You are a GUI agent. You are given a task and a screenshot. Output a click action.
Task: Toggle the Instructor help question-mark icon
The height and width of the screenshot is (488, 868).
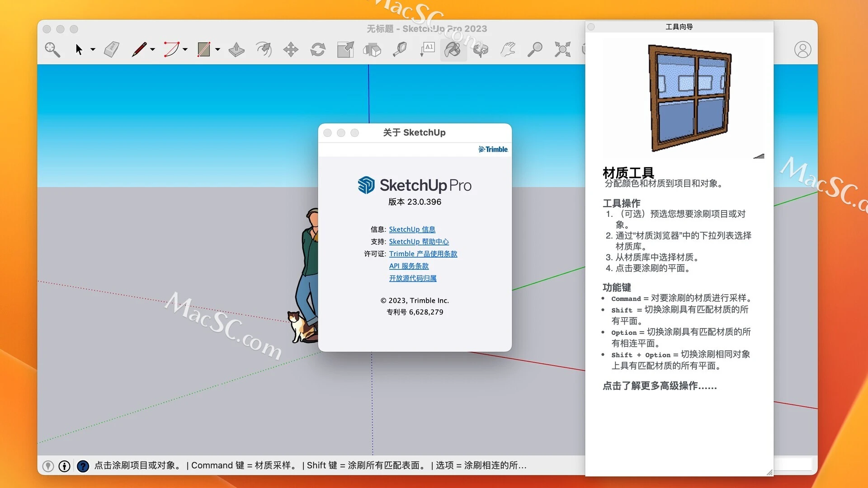[x=83, y=466]
